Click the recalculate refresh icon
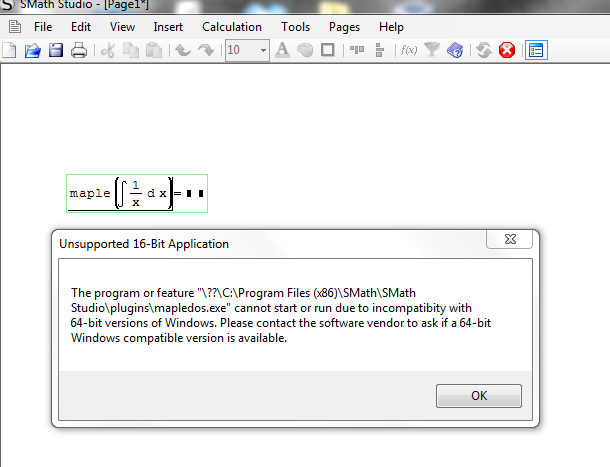 click(484, 50)
